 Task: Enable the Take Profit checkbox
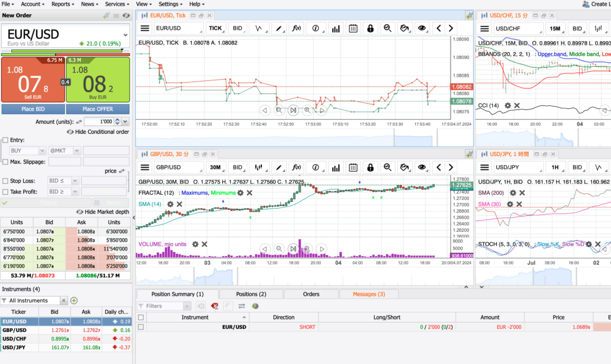point(6,192)
